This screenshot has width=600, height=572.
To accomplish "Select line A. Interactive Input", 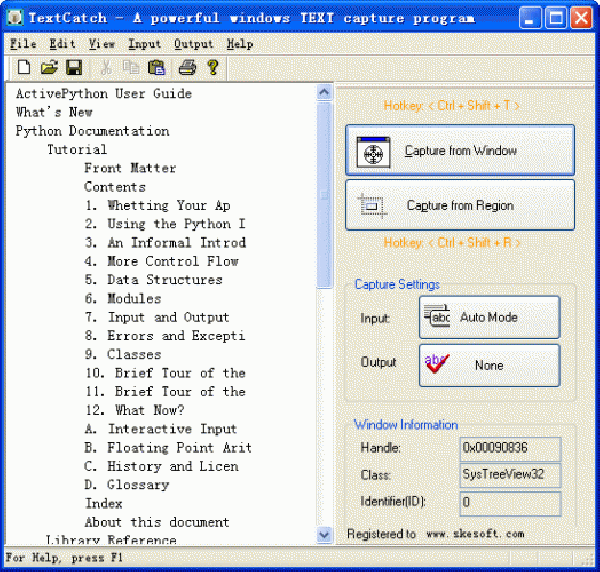I will pos(161,429).
